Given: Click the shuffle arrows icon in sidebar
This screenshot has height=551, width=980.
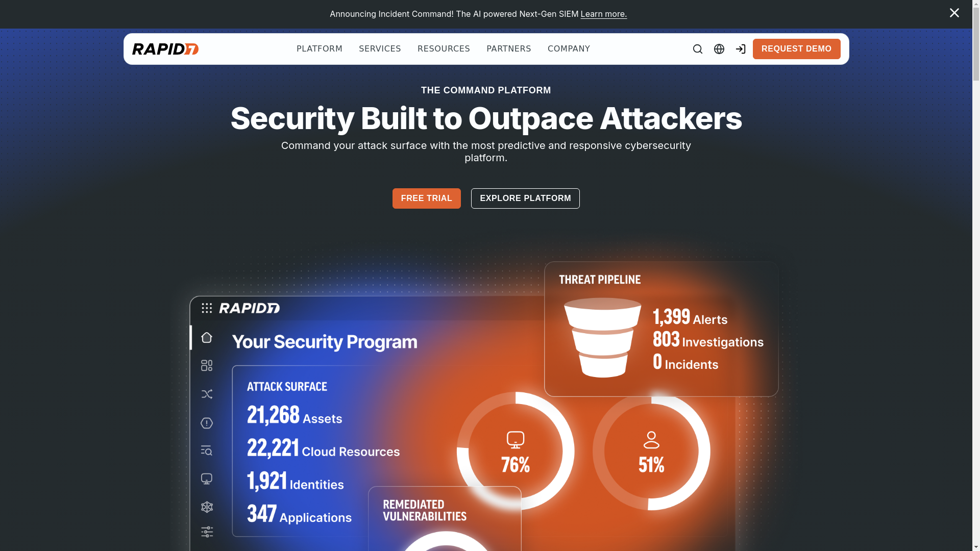Looking at the screenshot, I should [x=207, y=394].
